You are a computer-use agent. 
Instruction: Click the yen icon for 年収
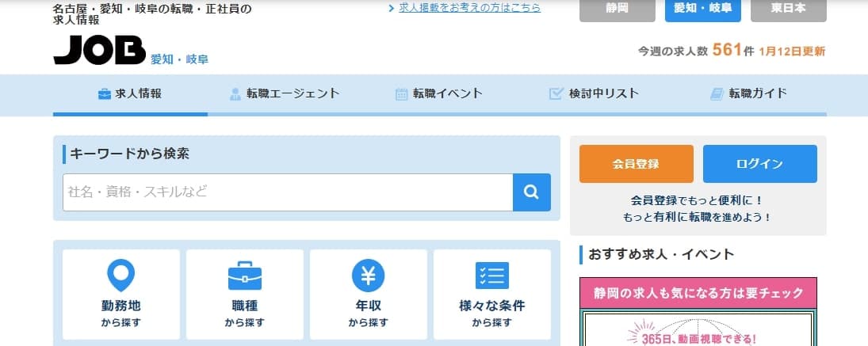[368, 276]
